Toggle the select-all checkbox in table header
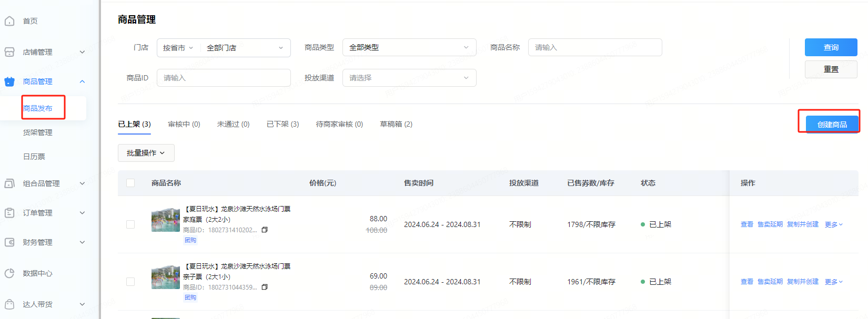The height and width of the screenshot is (319, 868). point(130,183)
